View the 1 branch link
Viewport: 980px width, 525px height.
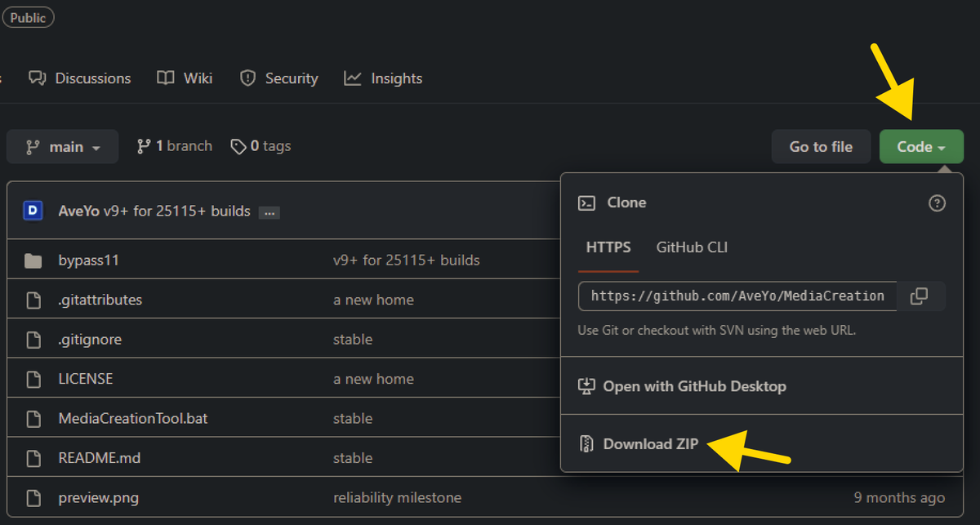(x=174, y=146)
